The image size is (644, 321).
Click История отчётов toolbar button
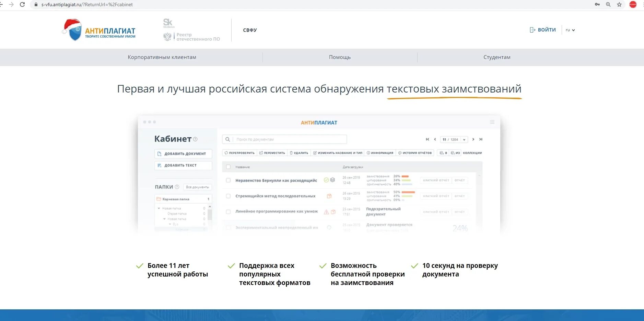(x=415, y=153)
